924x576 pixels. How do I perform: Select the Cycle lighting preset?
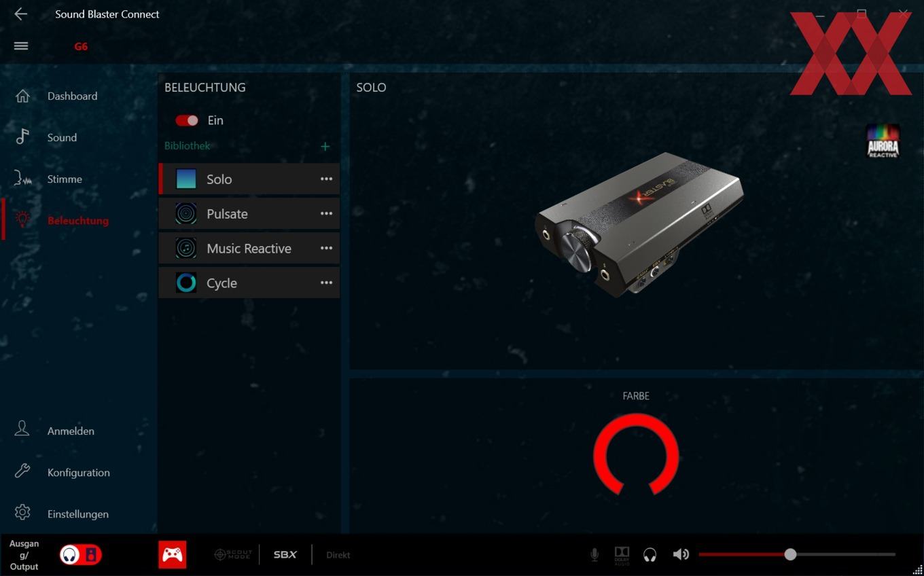(x=249, y=283)
